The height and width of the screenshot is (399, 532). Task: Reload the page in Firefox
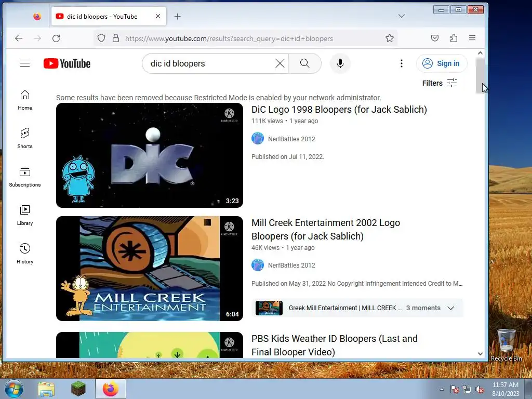pyautogui.click(x=56, y=38)
